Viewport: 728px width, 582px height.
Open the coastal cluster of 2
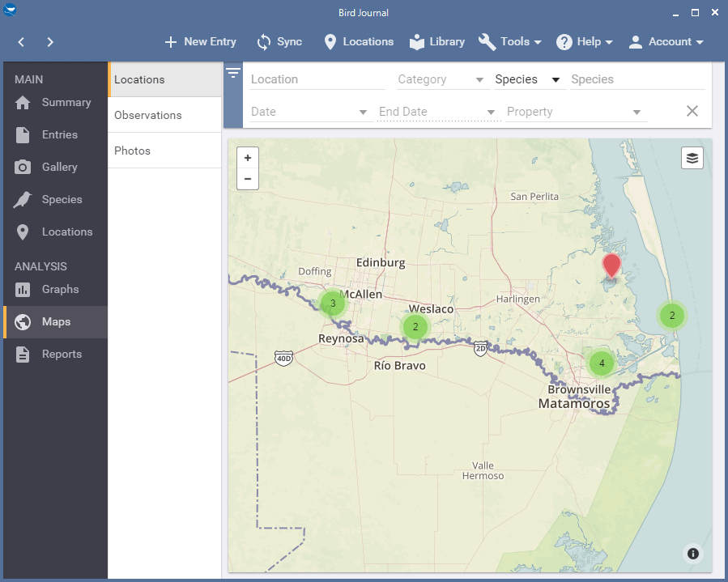pos(672,316)
